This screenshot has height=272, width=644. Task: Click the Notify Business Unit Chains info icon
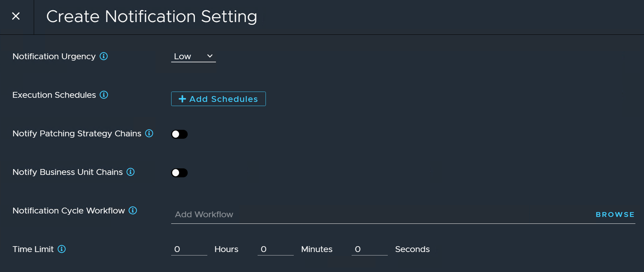pos(131,172)
